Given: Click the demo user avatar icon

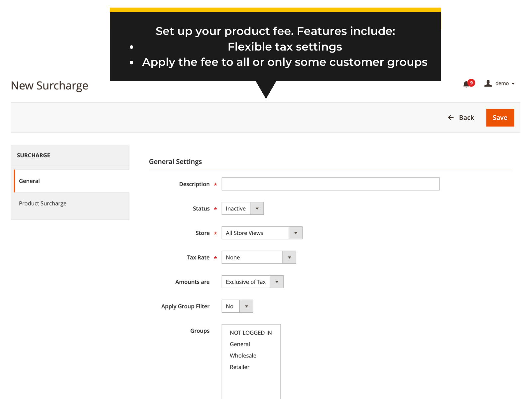Looking at the screenshot, I should click(x=488, y=83).
